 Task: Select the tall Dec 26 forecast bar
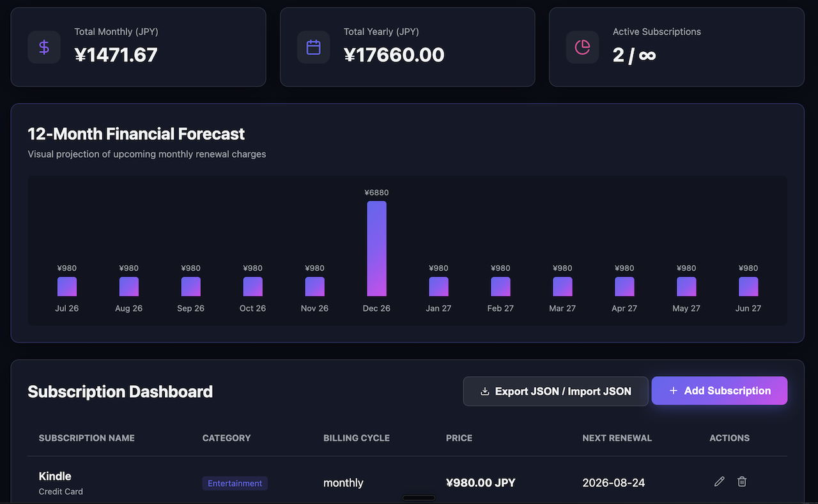click(376, 248)
